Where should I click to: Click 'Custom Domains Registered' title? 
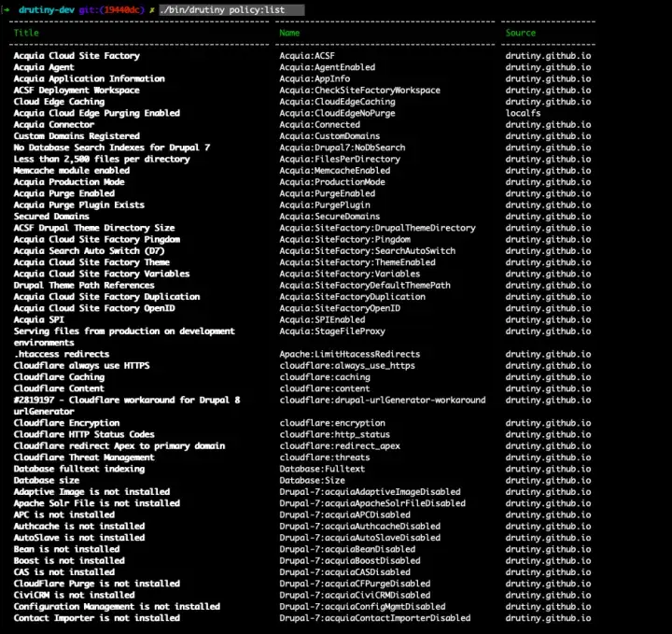click(77, 136)
